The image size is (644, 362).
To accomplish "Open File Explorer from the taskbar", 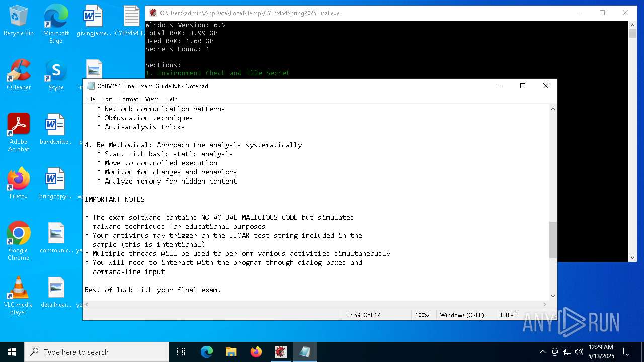I will tap(231, 352).
